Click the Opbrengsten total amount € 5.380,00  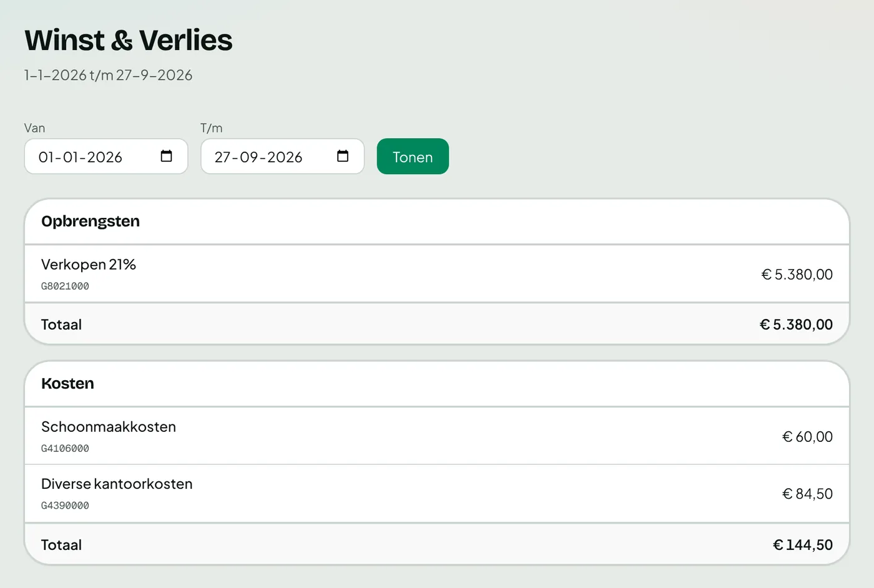coord(796,325)
